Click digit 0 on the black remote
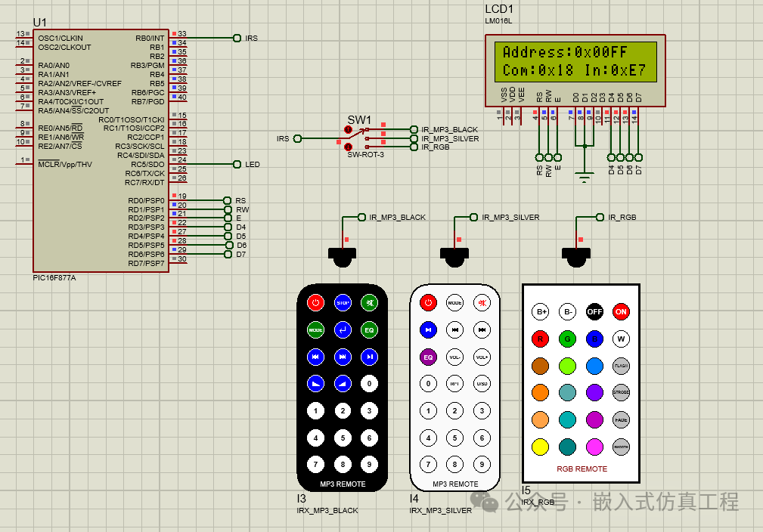763x532 pixels. coord(369,384)
